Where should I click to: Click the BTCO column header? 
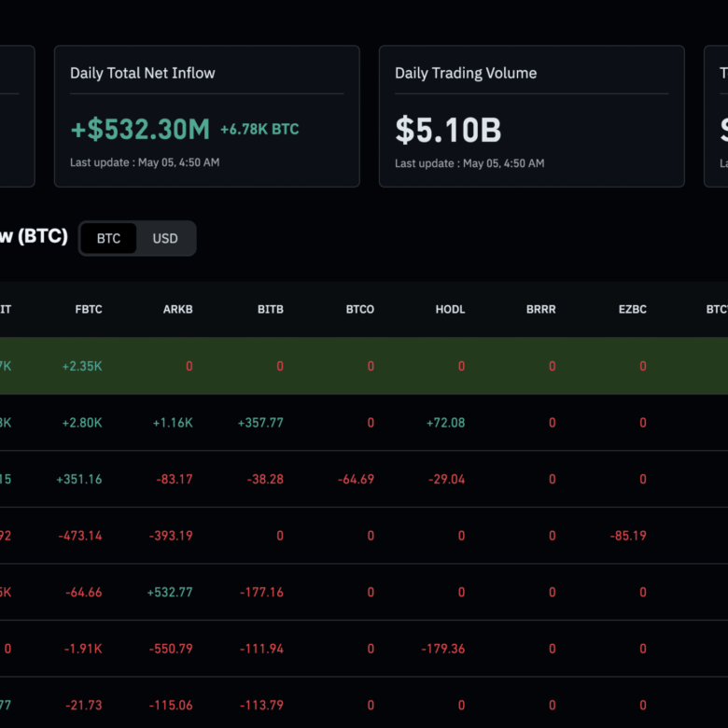click(x=360, y=309)
